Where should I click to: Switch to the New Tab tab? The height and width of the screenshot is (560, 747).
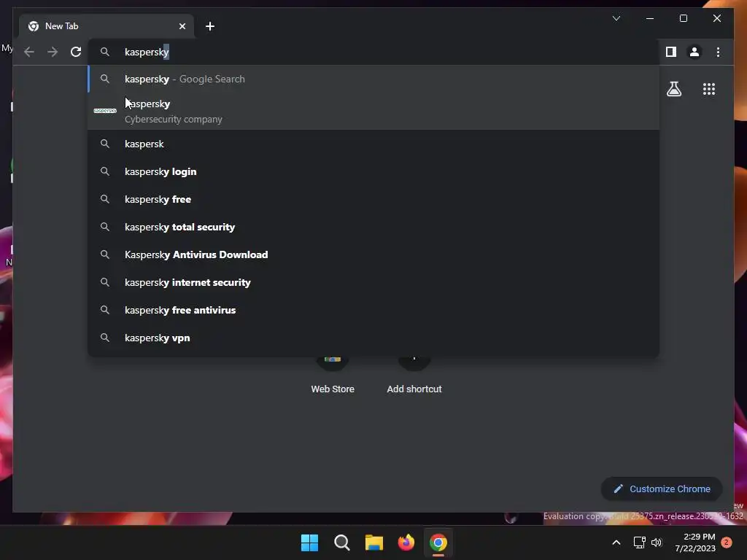(x=107, y=26)
